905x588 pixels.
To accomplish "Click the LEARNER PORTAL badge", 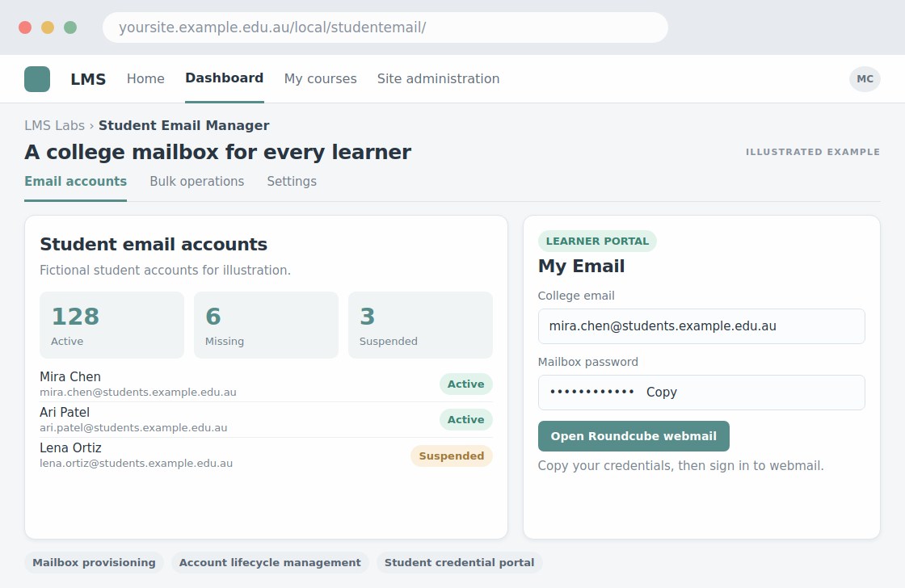I will [597, 241].
